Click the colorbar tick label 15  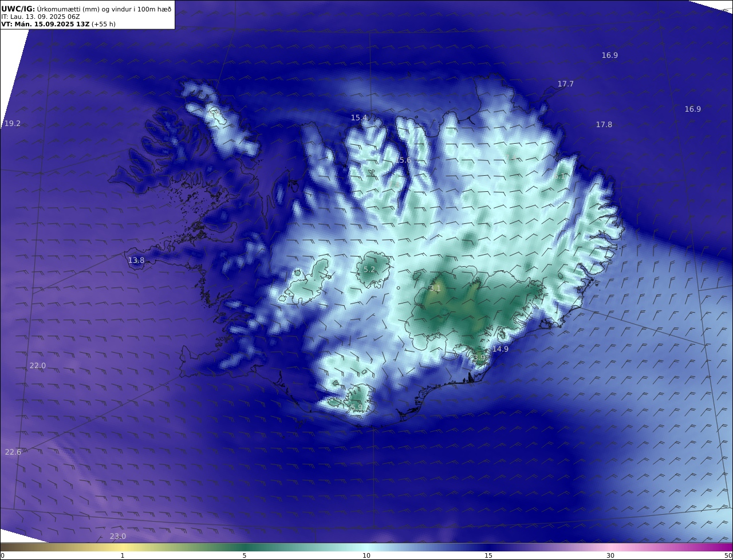click(x=488, y=555)
